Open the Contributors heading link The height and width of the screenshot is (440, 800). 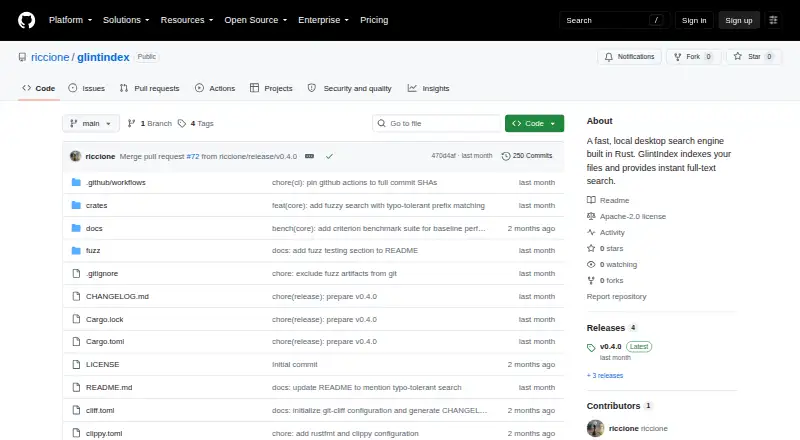pyautogui.click(x=613, y=406)
